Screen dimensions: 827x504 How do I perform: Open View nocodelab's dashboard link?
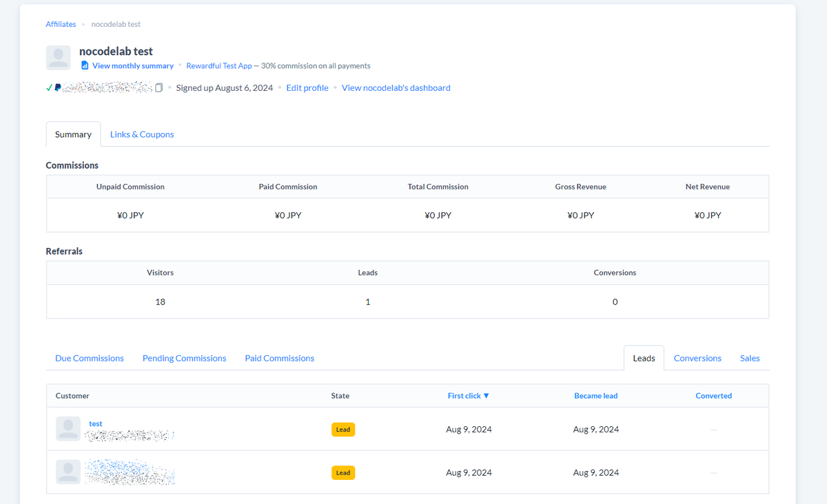click(x=396, y=87)
